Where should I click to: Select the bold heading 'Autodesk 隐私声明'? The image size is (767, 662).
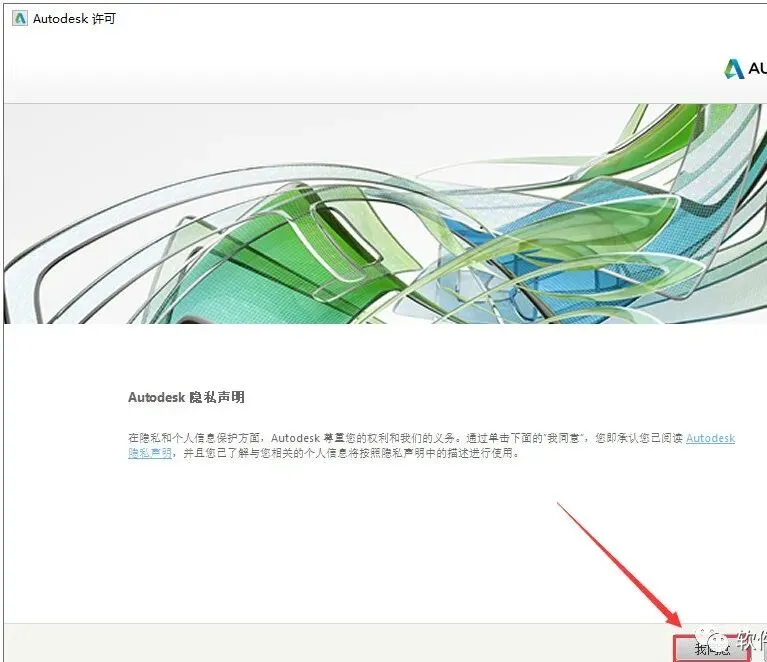click(x=186, y=397)
